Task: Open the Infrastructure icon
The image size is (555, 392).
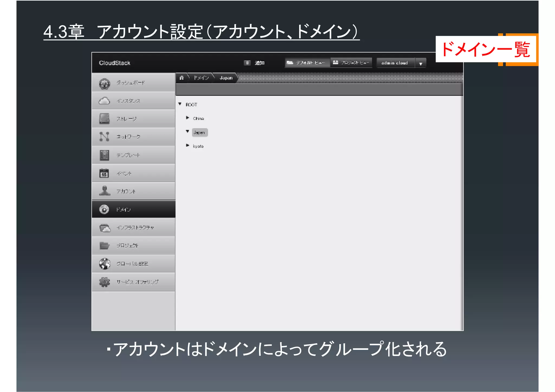Action: tap(105, 228)
